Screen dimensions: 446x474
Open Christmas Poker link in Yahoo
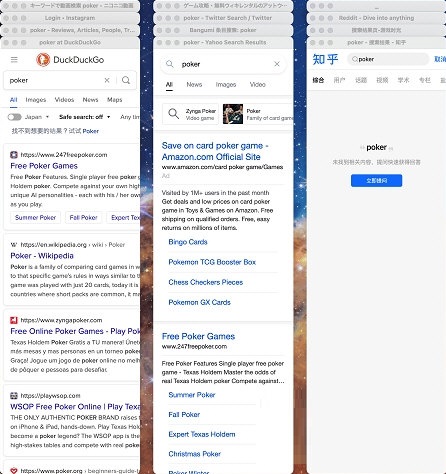(195, 454)
